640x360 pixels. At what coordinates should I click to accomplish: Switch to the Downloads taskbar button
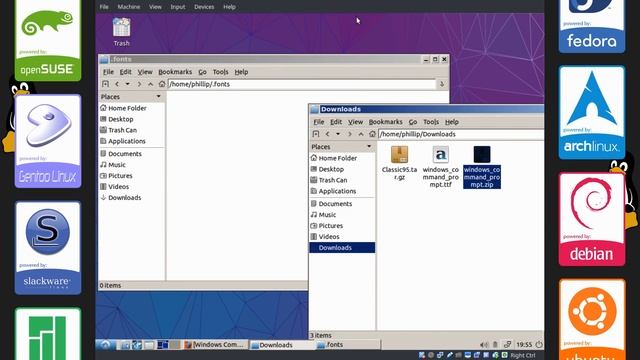282,345
